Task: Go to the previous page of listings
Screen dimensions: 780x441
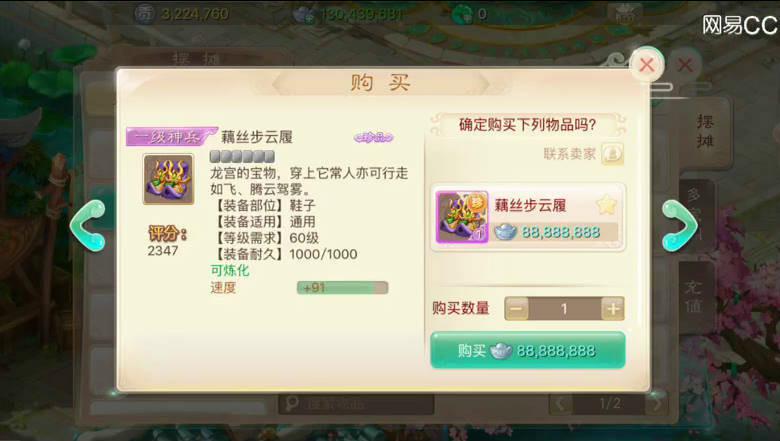Action: [561, 403]
